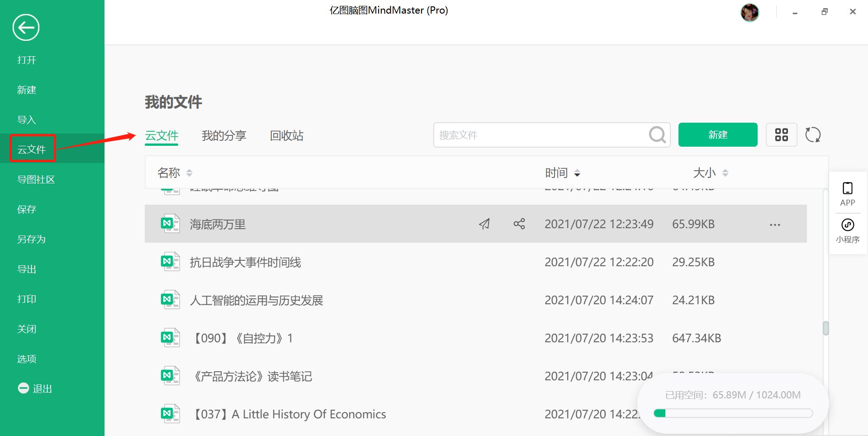Image resolution: width=868 pixels, height=436 pixels.
Task: Select 打印 in the sidebar
Action: point(27,299)
